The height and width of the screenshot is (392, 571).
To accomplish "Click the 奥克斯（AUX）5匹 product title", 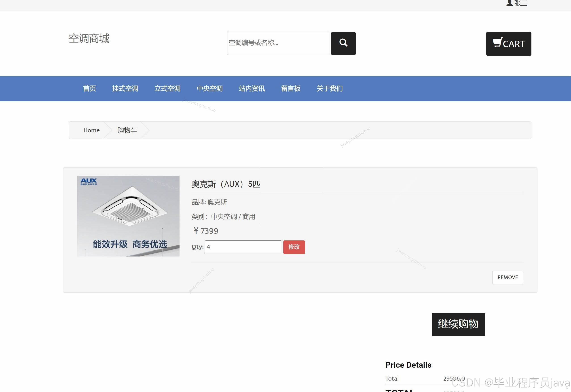I will [226, 184].
